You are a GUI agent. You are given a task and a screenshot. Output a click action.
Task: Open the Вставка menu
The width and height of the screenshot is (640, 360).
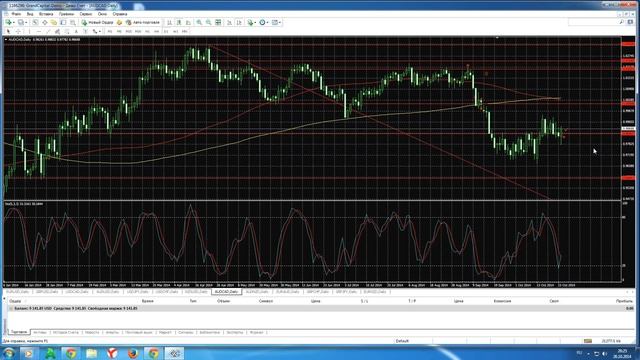tap(46, 14)
